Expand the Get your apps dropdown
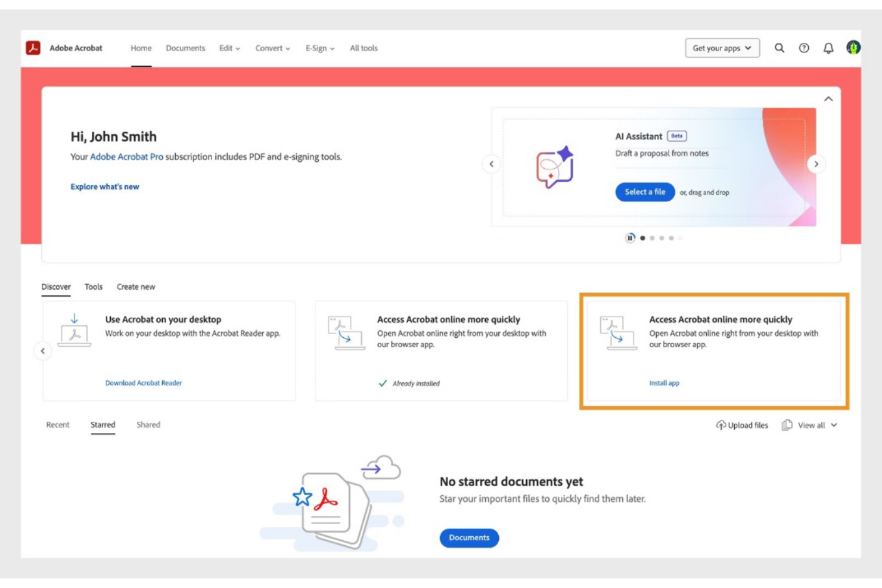The width and height of the screenshot is (882, 588). 722,48
